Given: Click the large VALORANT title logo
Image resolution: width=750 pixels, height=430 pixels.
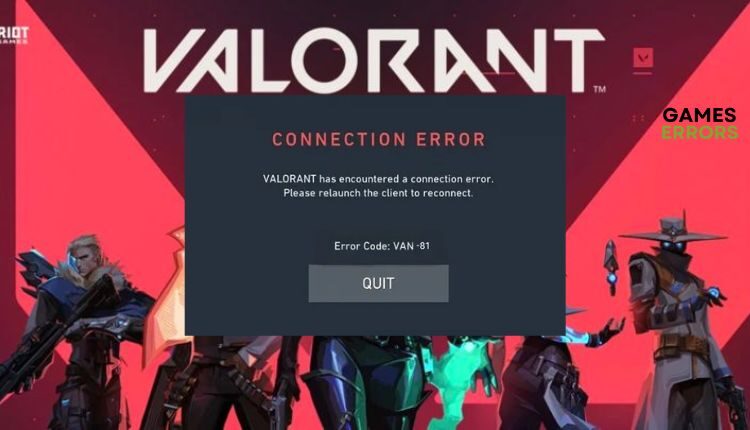Looking at the screenshot, I should 375,60.
